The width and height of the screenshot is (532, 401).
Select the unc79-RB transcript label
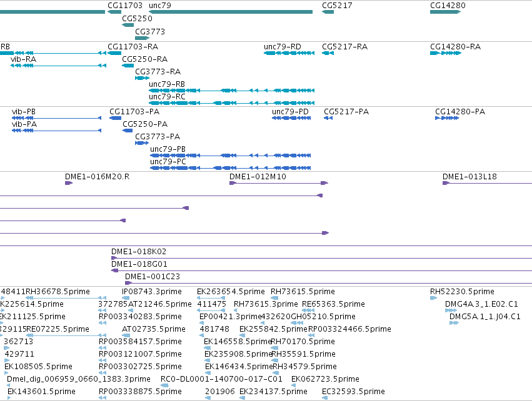(x=167, y=84)
